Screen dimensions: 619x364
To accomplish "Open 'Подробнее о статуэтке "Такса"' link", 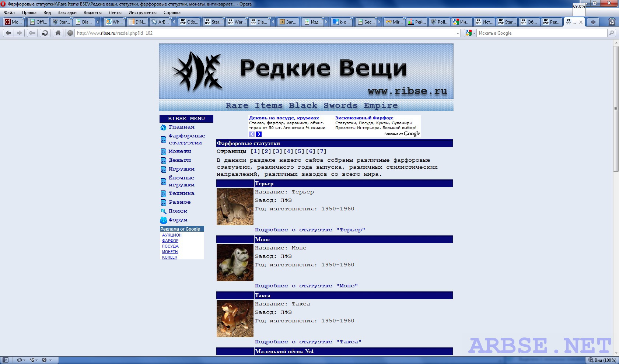I will (308, 342).
